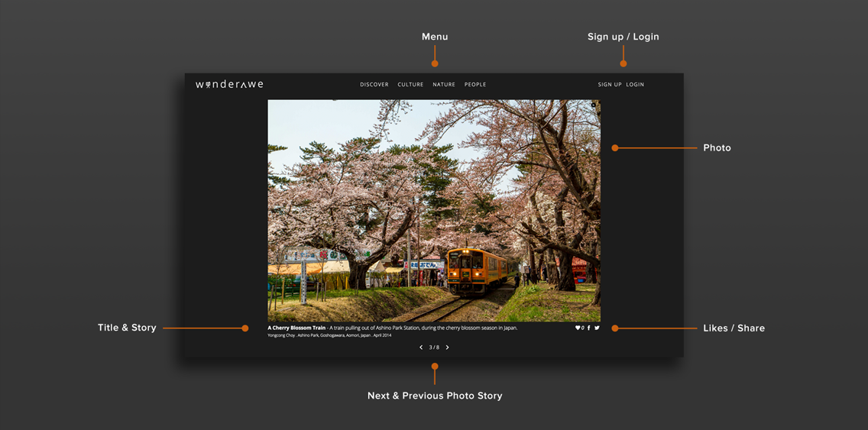Click the April 2014 date text

(x=382, y=335)
